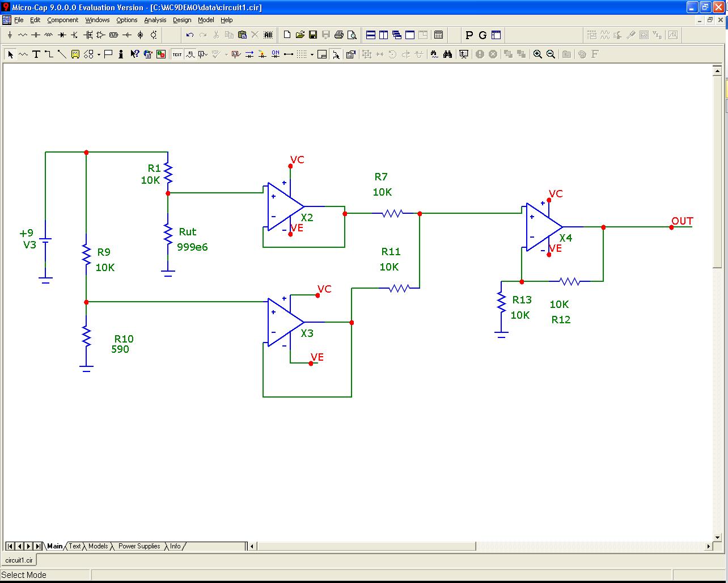Activate the Text tool
This screenshot has width=728, height=583.
[x=36, y=54]
